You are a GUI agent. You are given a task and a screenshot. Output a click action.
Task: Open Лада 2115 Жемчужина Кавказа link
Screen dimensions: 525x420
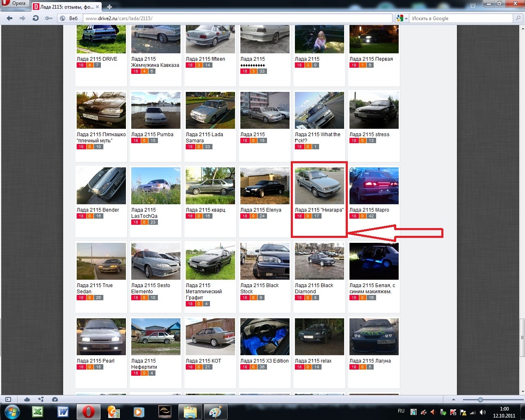pyautogui.click(x=155, y=62)
